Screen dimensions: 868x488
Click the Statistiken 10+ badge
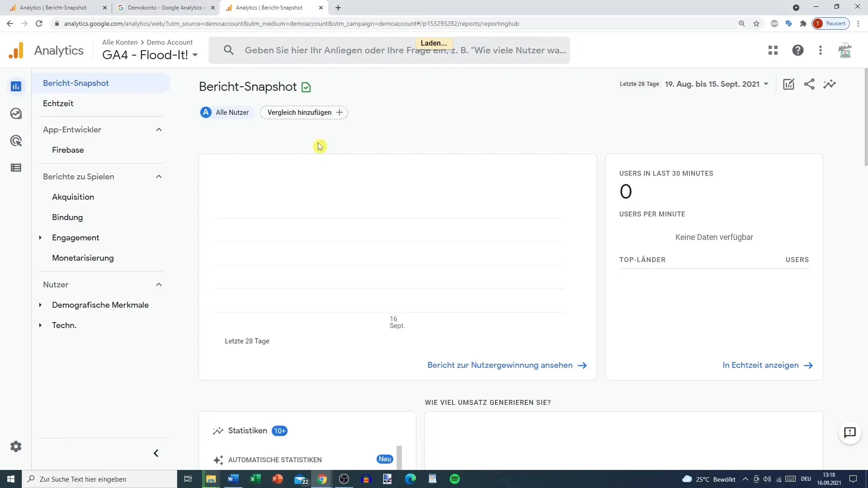pyautogui.click(x=279, y=431)
